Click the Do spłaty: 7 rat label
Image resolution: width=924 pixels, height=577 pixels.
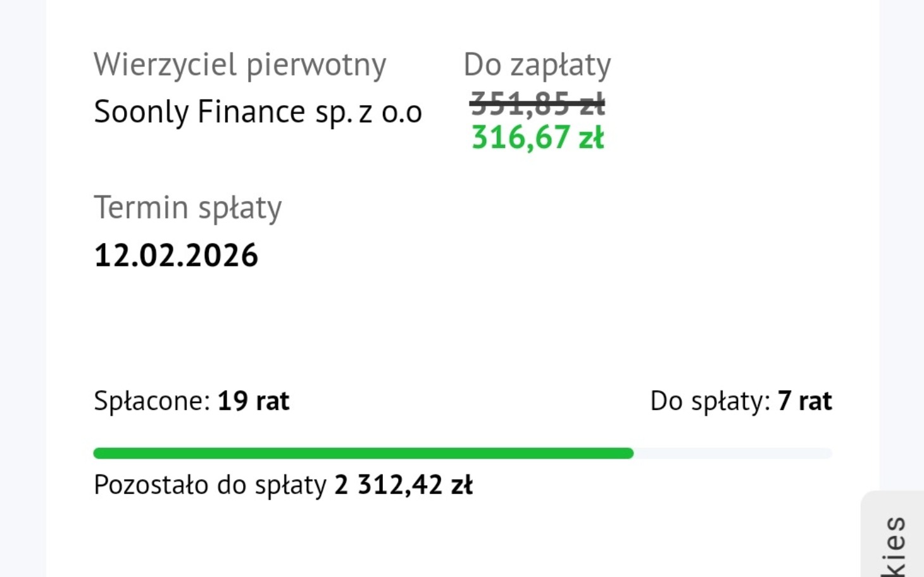740,400
